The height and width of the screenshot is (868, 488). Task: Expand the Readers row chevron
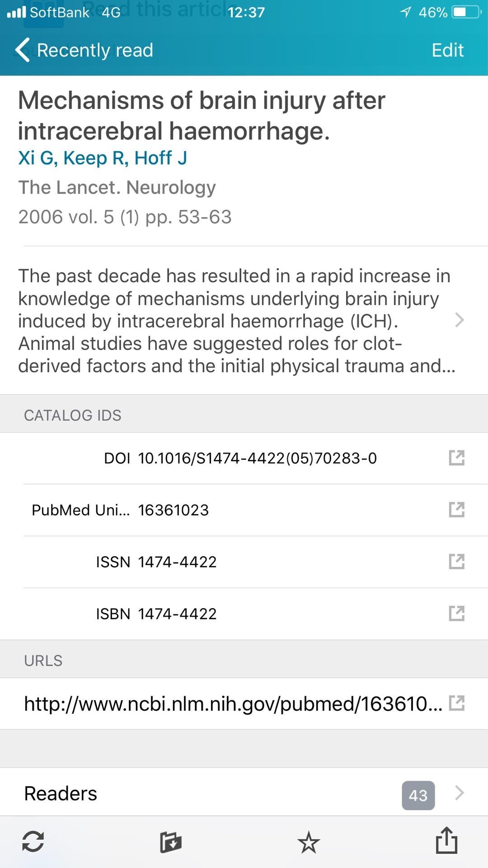point(459,793)
